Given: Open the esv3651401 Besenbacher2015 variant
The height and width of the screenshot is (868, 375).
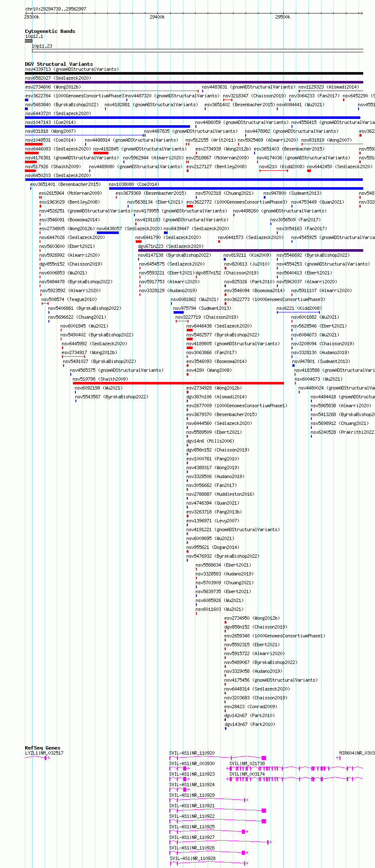Looking at the screenshot, I should coord(65,184).
